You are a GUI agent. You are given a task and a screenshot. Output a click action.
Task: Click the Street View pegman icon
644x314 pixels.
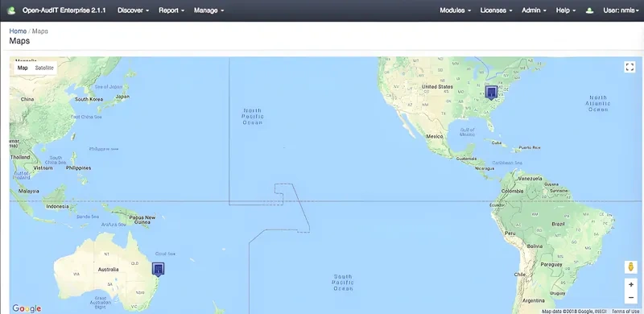pyautogui.click(x=631, y=266)
